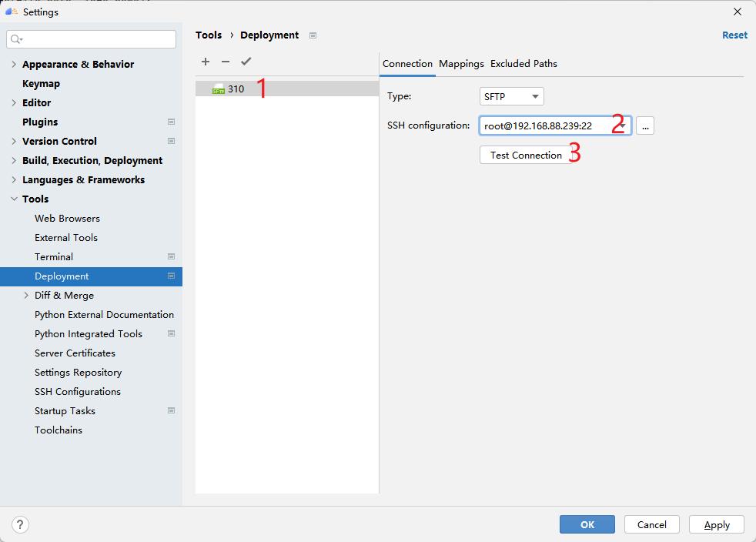Expand the Diff & Merge node
Viewport: 756px width, 542px height.
click(x=26, y=295)
